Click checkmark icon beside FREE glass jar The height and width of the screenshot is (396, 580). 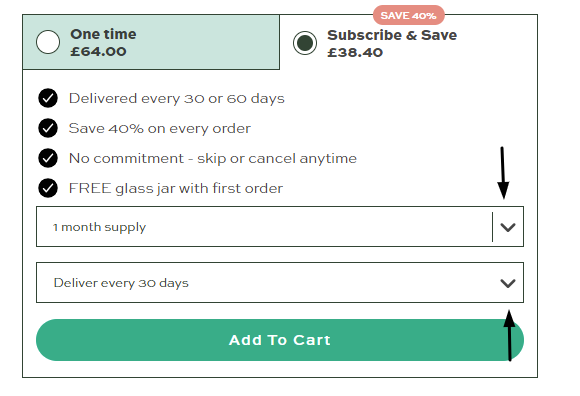coord(48,188)
